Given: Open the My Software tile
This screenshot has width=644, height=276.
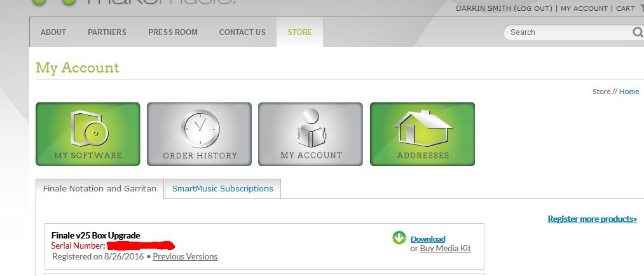Looking at the screenshot, I should 88,134.
